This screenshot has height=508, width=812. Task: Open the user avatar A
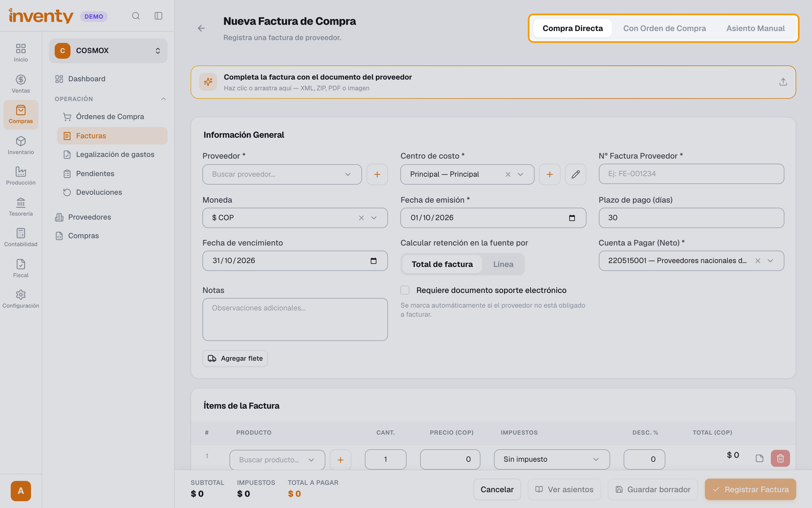click(21, 491)
